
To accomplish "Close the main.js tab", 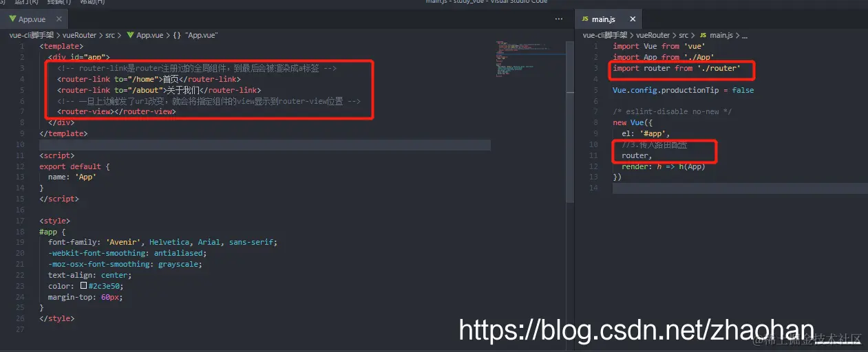I will click(633, 19).
